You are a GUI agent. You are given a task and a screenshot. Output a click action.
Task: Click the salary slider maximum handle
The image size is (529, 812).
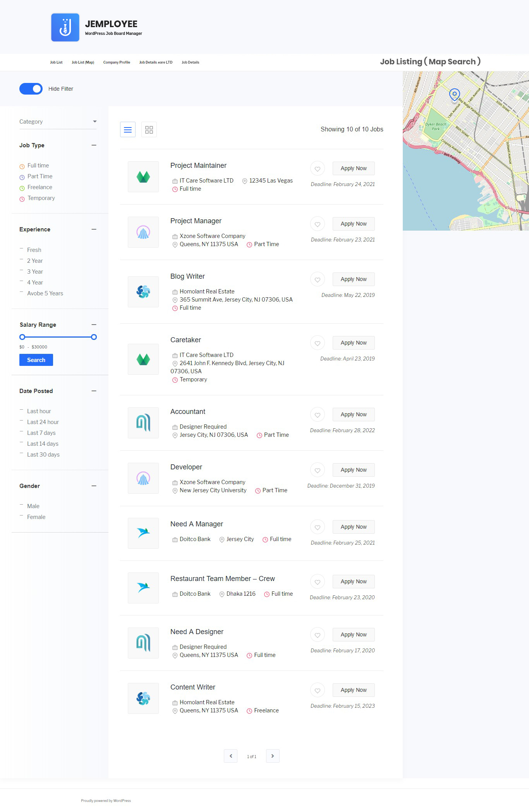pos(94,337)
